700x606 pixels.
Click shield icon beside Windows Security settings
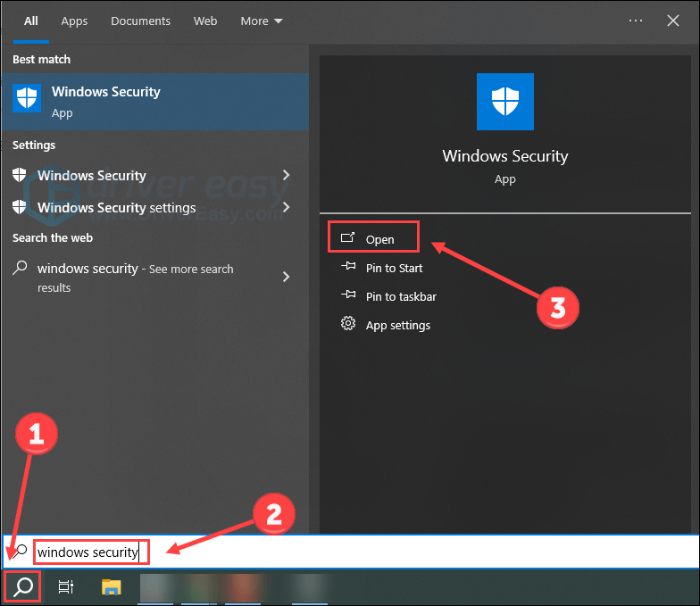pos(20,207)
